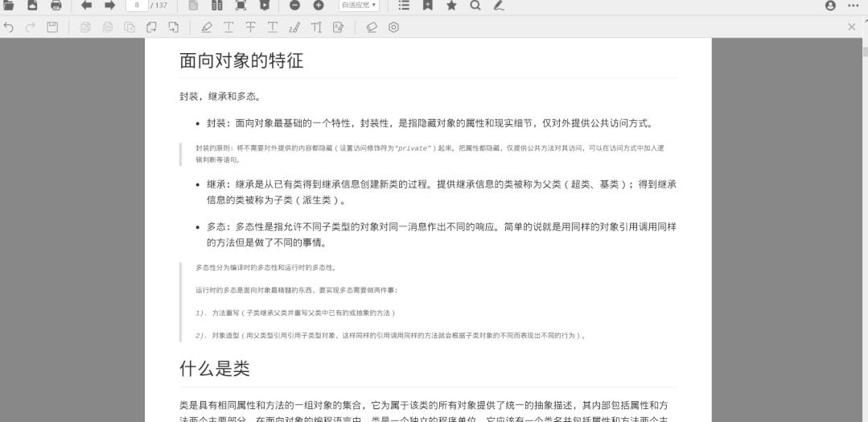This screenshot has height=422, width=868.
Task: Zoom out with the minus button
Action: (x=295, y=6)
